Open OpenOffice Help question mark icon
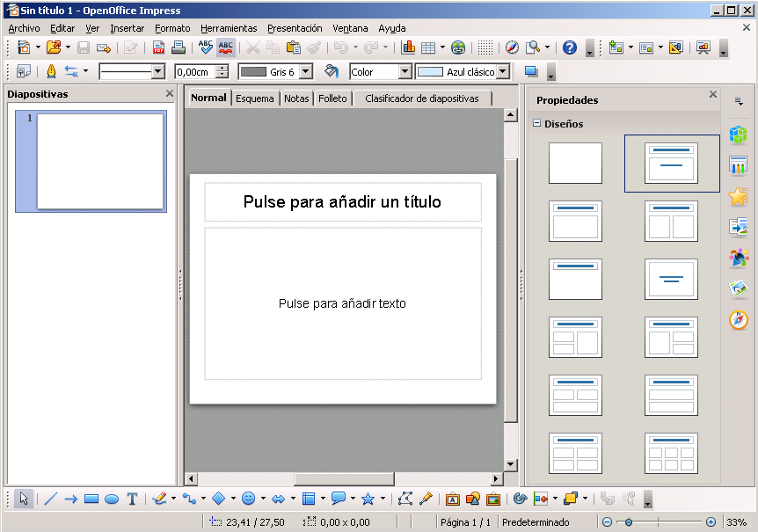Screen dimensions: 758x532 (x=570, y=47)
